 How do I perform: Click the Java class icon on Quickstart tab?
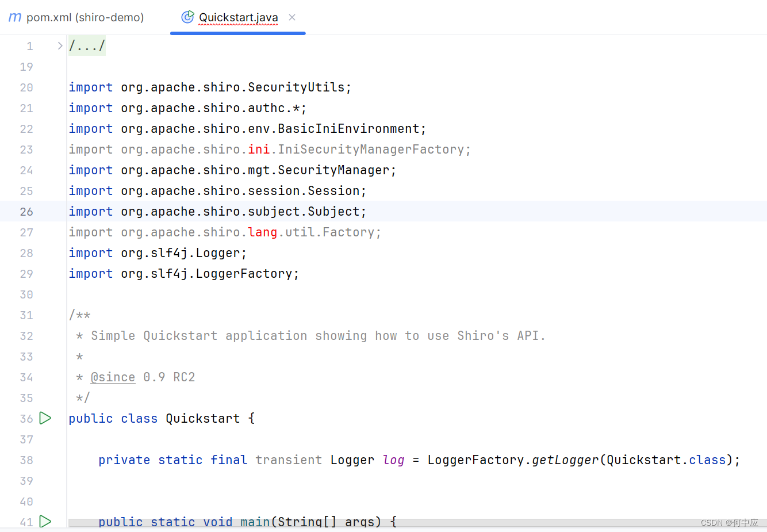(187, 17)
